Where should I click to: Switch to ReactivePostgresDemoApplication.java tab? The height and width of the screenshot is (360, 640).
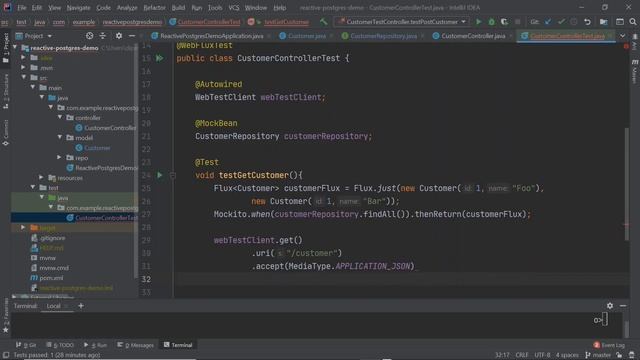[210, 36]
